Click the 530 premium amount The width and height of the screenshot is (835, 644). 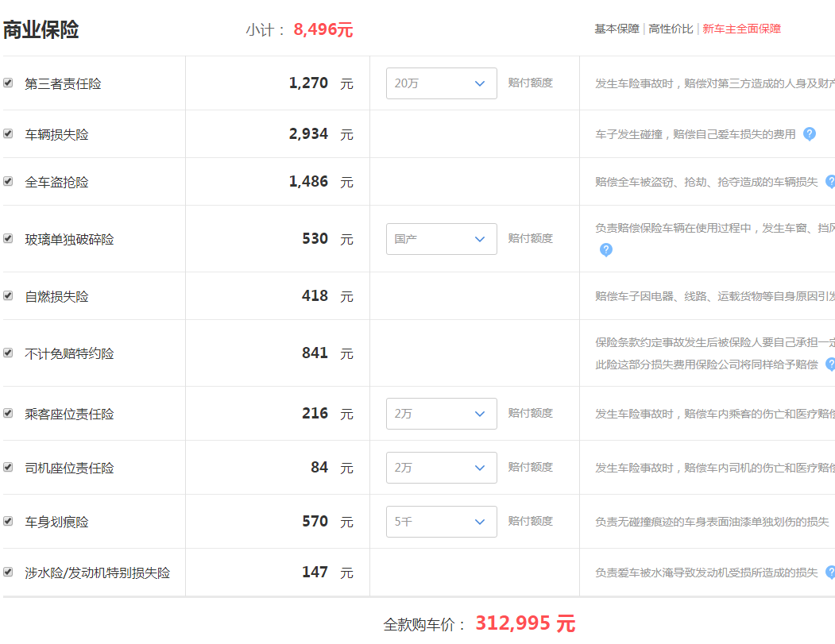[x=315, y=238]
